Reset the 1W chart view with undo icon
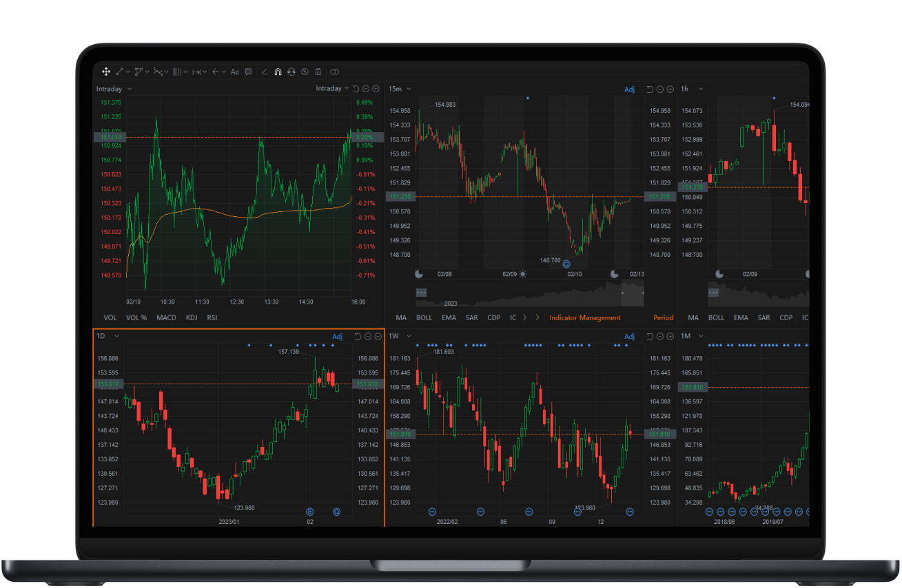This screenshot has width=902, height=588. 649,337
